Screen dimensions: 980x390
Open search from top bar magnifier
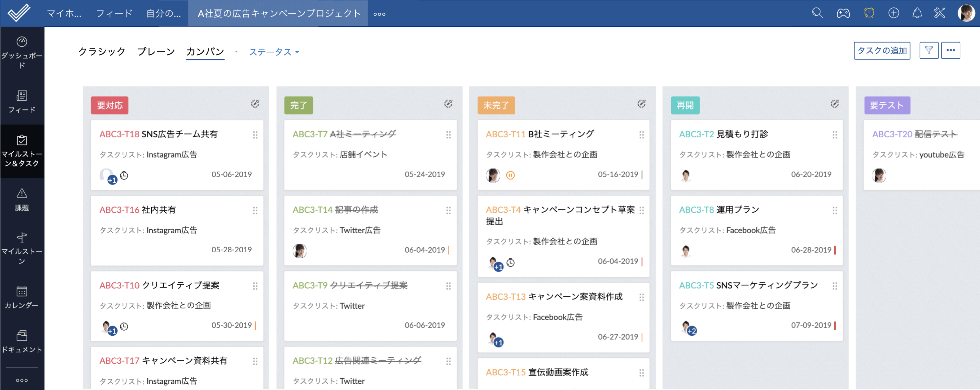817,13
